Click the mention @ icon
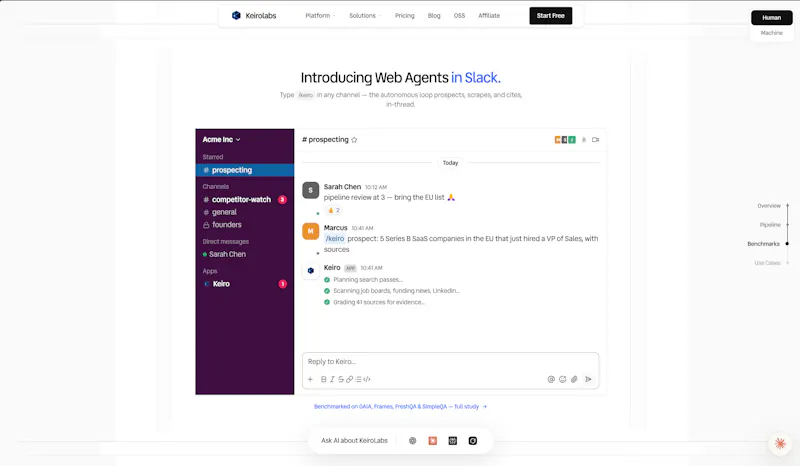 click(x=551, y=379)
